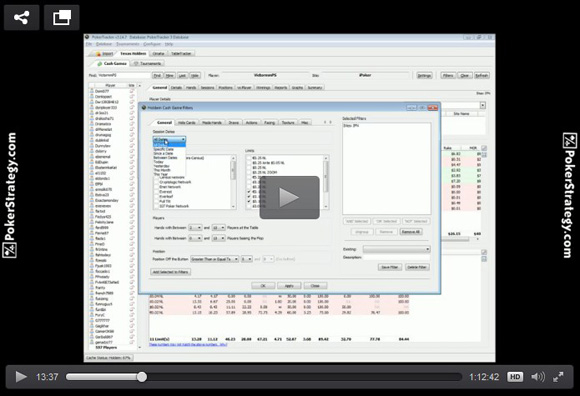Switch to the Actions tab in the filters
Image resolution: width=580 pixels, height=396 pixels.
click(x=252, y=122)
